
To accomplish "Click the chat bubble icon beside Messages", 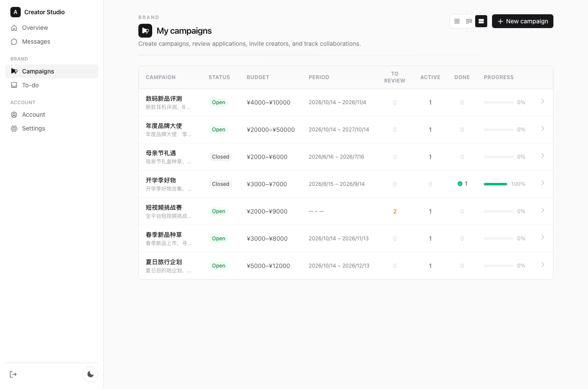I will (x=14, y=41).
